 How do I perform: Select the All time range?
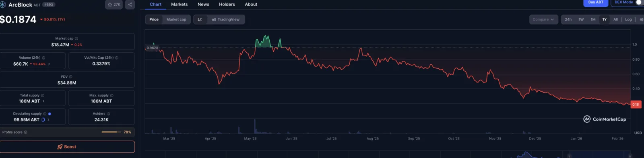(615, 19)
